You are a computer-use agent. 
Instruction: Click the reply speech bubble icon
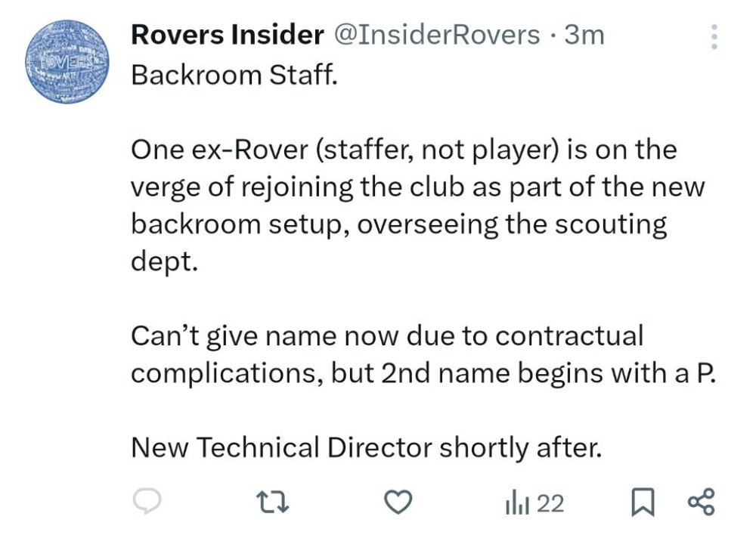pos(144,502)
